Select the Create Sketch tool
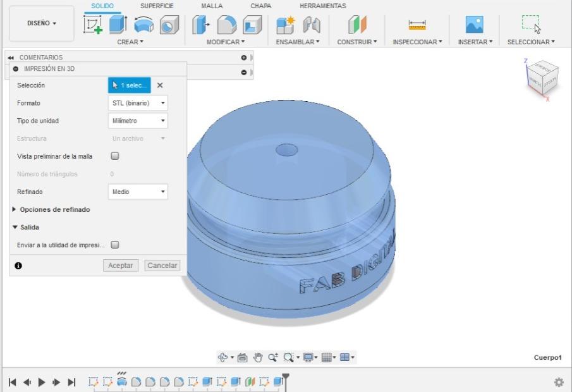Viewport: 572px width, 392px height. click(93, 25)
